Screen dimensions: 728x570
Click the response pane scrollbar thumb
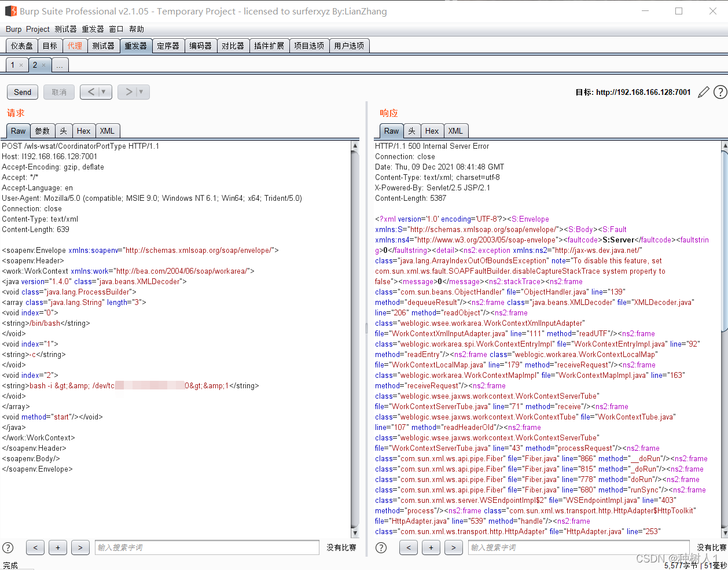[x=725, y=242]
